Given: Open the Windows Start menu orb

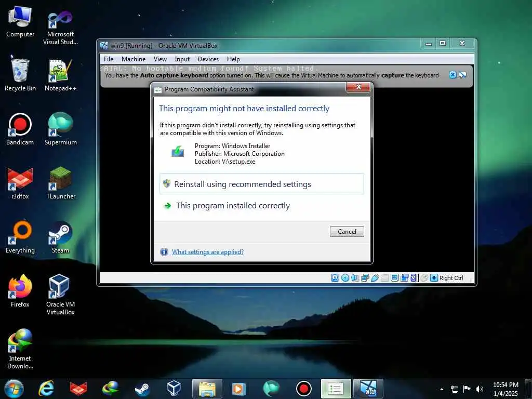Looking at the screenshot, I should click(x=14, y=389).
